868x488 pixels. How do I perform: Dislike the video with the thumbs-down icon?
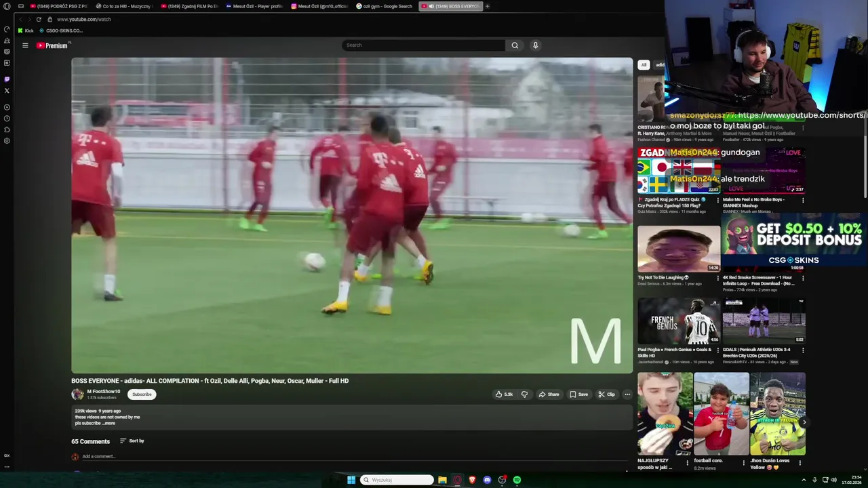(x=524, y=394)
